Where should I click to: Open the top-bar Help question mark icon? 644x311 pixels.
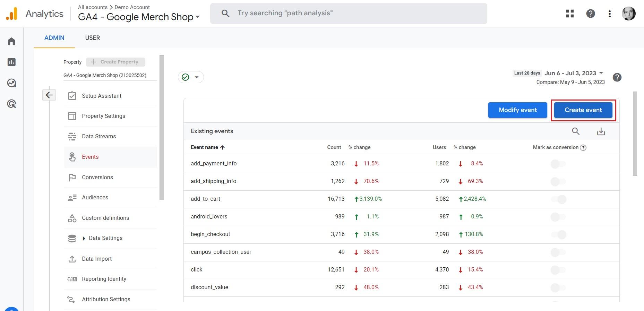591,14
